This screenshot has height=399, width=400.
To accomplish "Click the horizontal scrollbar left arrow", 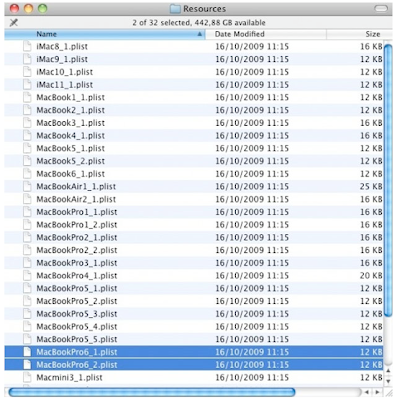I will 367,392.
